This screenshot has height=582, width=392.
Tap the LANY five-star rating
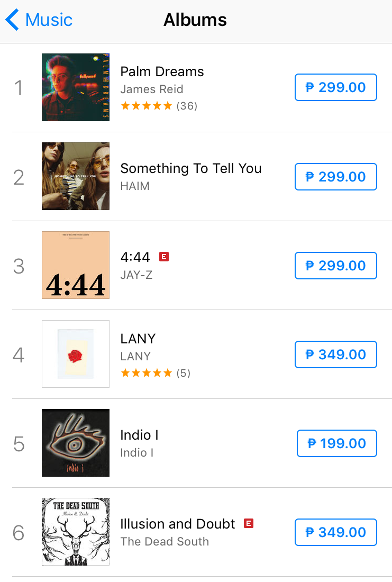pyautogui.click(x=147, y=373)
